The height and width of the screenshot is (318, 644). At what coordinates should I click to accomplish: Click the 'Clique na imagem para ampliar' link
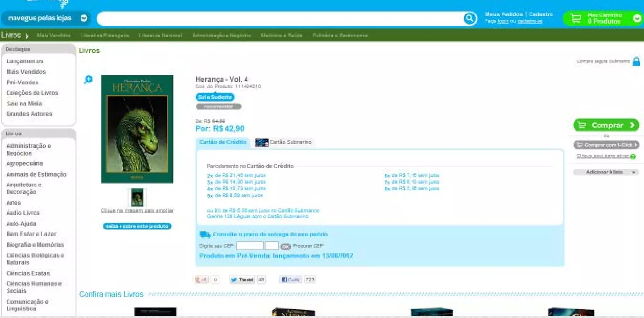click(x=137, y=211)
